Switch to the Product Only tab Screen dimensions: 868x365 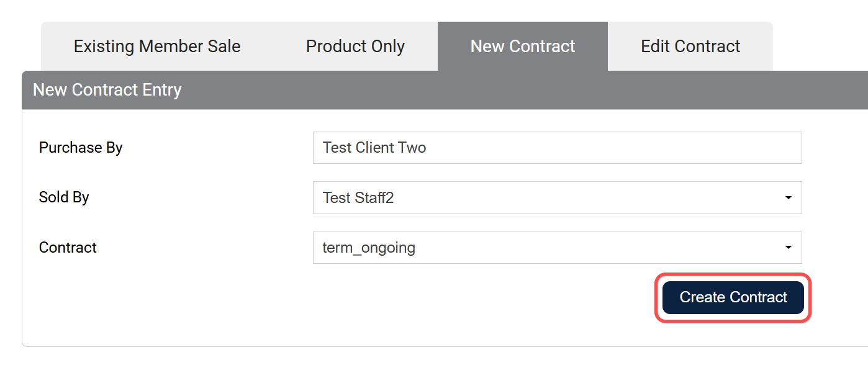(x=355, y=46)
